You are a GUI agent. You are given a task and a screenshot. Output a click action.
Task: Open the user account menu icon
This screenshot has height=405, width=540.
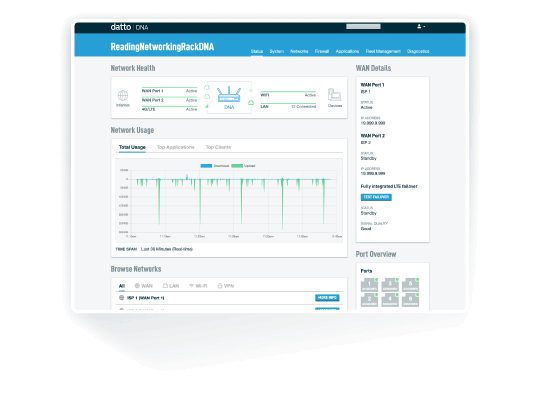click(421, 27)
